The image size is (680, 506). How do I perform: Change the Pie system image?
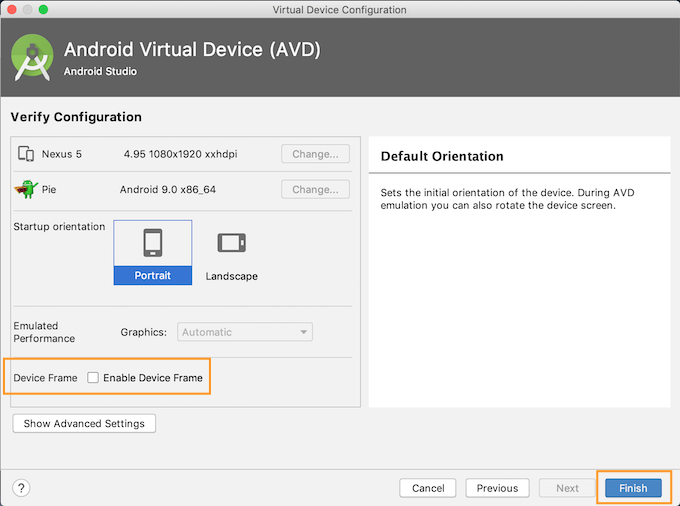315,189
